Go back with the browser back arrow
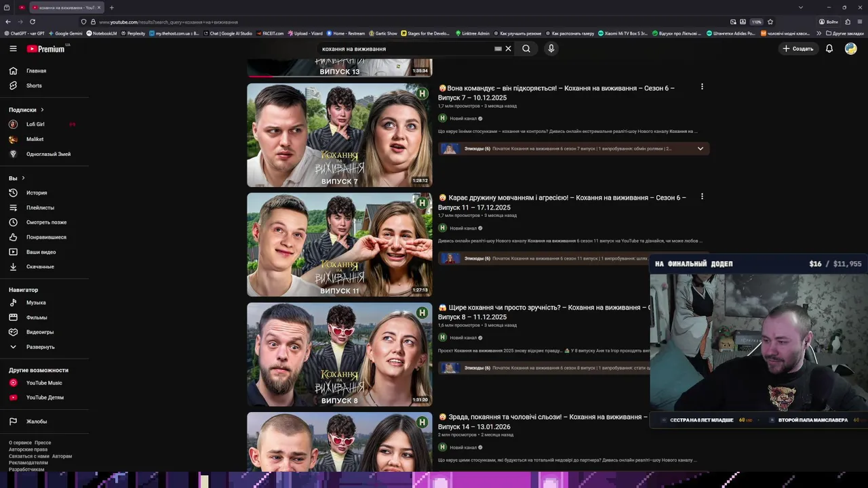Screen dimensions: 868x488 8,22
